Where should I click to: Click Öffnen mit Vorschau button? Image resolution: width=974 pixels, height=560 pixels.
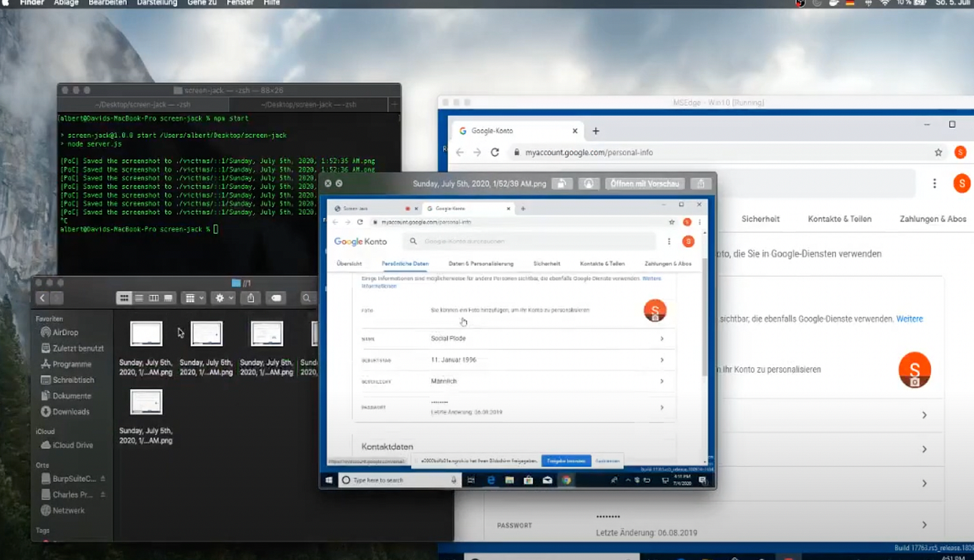645,184
